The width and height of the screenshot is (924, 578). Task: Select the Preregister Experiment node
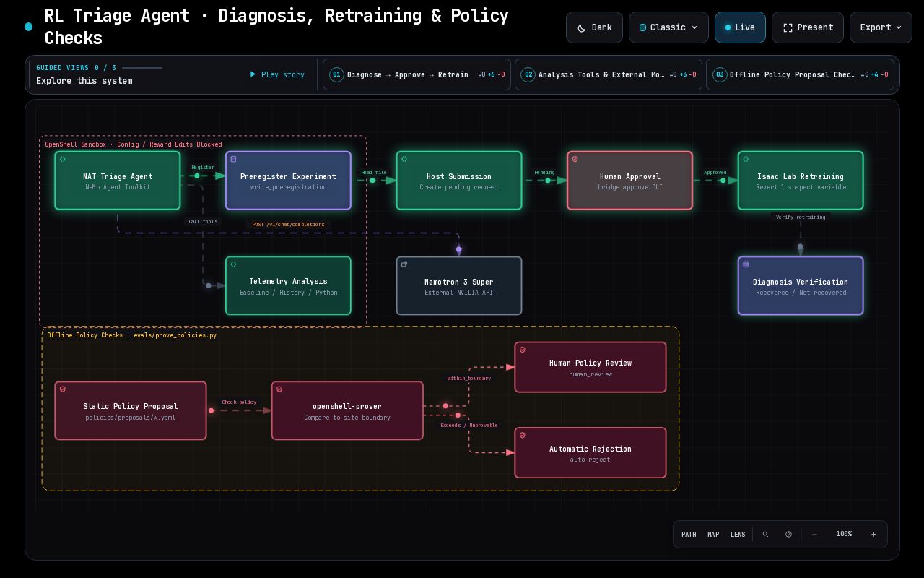click(x=288, y=181)
